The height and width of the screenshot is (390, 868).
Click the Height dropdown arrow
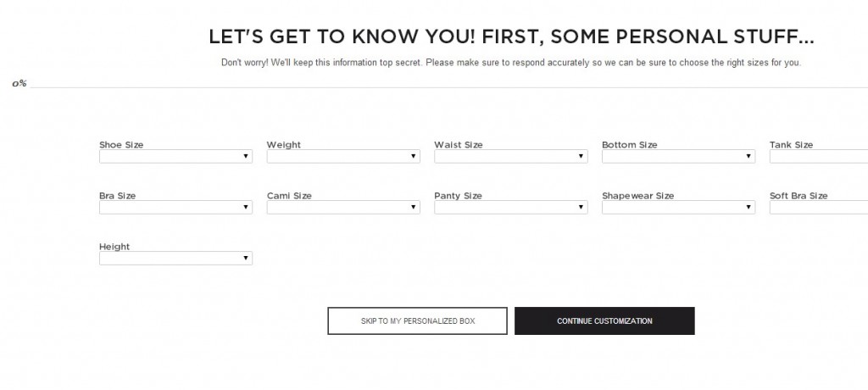click(x=246, y=259)
